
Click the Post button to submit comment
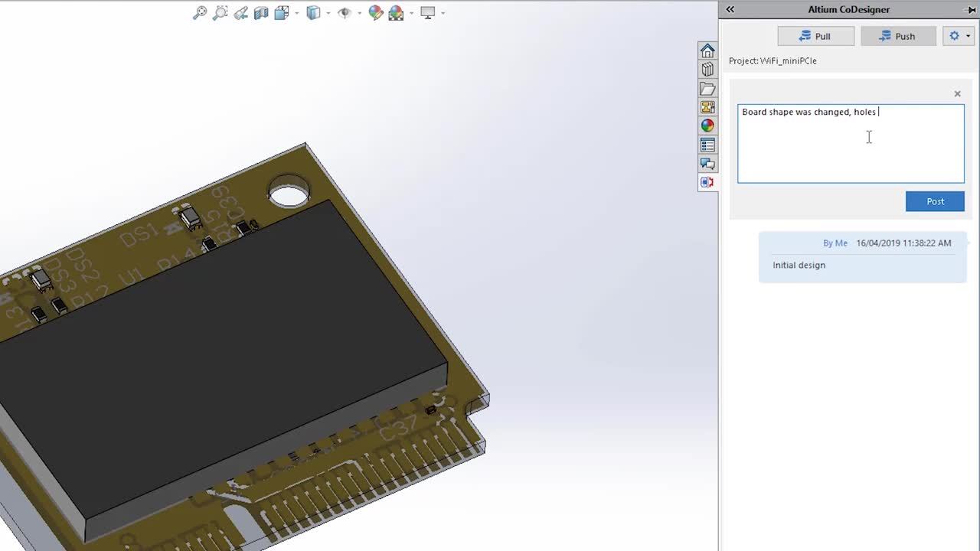click(x=934, y=201)
